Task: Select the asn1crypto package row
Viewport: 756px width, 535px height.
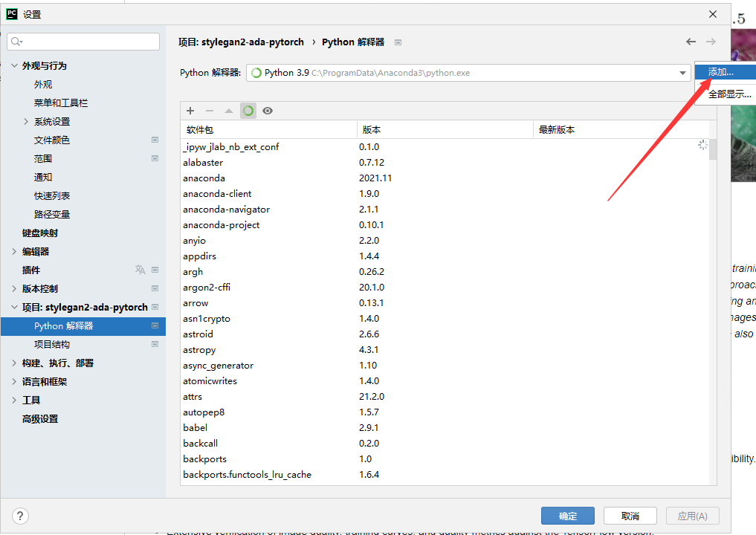Action: [445, 319]
